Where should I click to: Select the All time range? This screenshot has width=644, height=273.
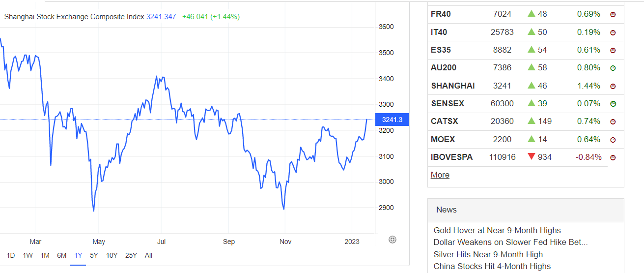pos(148,255)
